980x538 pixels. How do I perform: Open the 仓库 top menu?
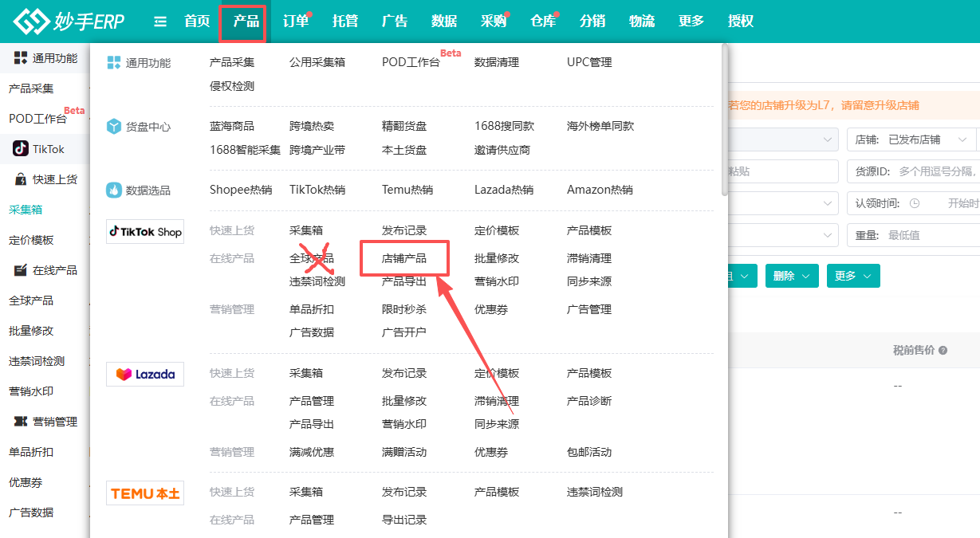tap(543, 22)
